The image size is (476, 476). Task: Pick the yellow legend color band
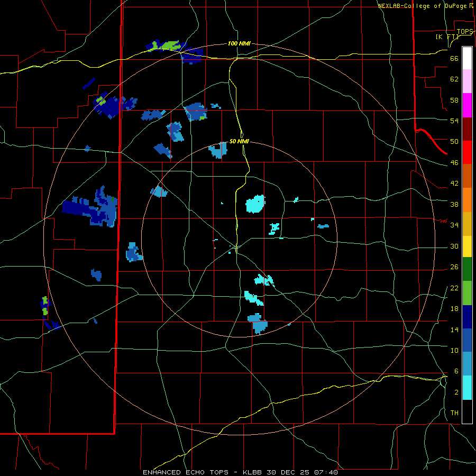(467, 246)
